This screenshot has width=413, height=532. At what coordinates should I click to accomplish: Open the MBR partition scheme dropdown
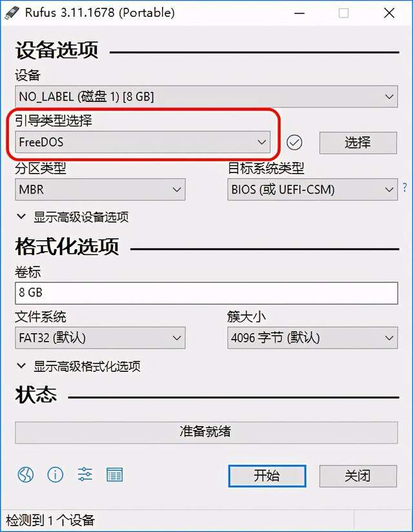(100, 189)
